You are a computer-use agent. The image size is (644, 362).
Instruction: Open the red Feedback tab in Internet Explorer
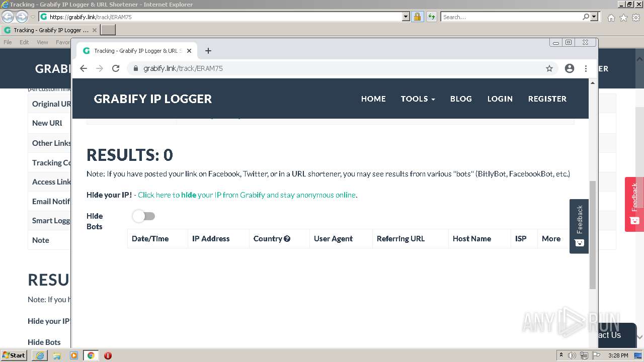tap(634, 204)
